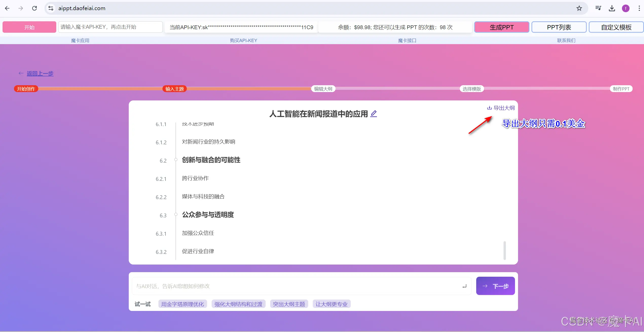The height and width of the screenshot is (332, 644).
Task: Open browser downloads icon
Action: coord(612,8)
